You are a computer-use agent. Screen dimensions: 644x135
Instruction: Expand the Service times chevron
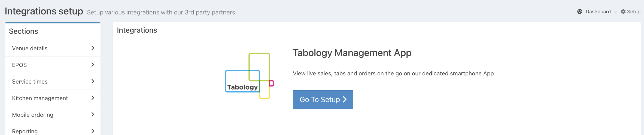(x=93, y=81)
